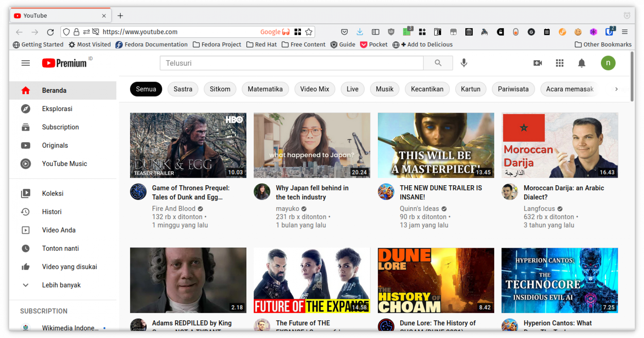Image resolution: width=644 pixels, height=338 pixels.
Task: Select the Acara memasak filter chip
Action: [x=569, y=89]
